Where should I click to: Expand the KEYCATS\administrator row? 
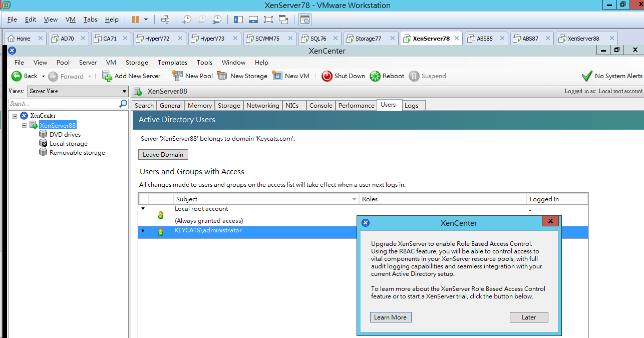click(x=143, y=231)
